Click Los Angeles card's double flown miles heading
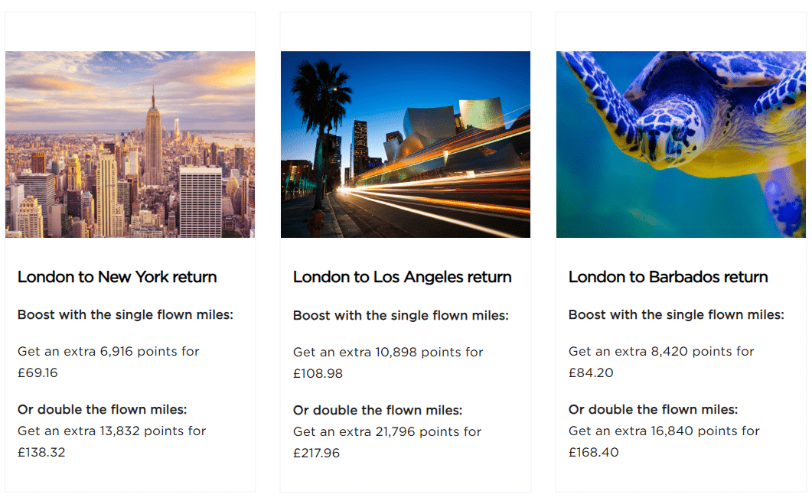The height and width of the screenshot is (504, 812). 378,411
